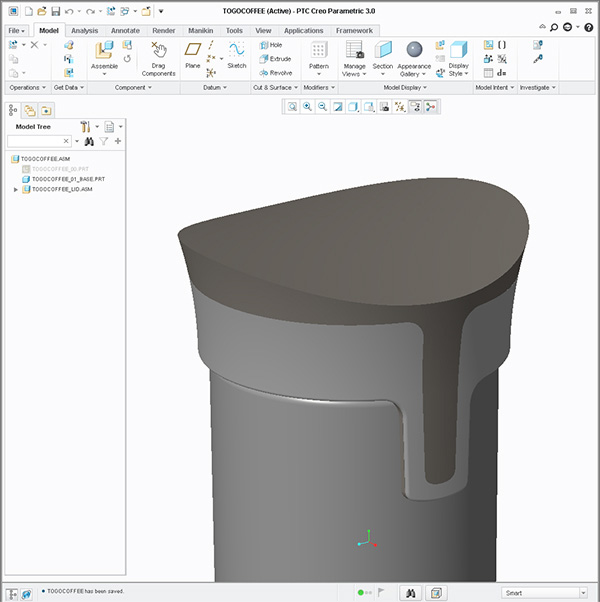
Task: Click the Model Tree find binoculars icon
Action: pyautogui.click(x=87, y=142)
